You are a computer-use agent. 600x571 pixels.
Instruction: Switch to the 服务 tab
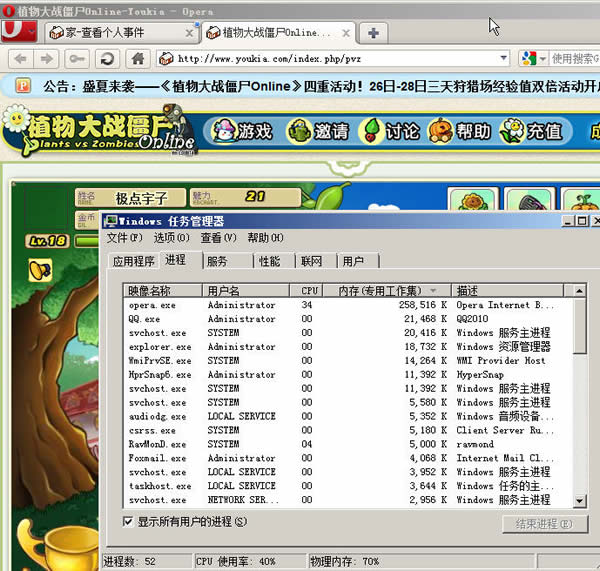click(228, 261)
